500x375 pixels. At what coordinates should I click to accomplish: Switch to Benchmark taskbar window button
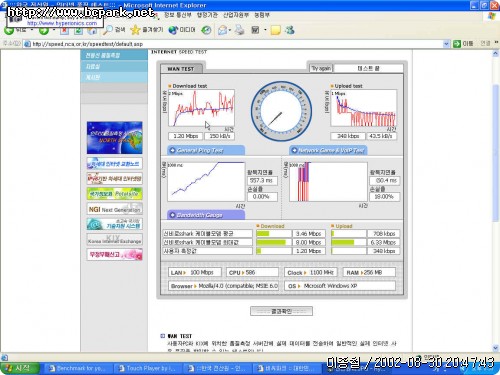77,368
